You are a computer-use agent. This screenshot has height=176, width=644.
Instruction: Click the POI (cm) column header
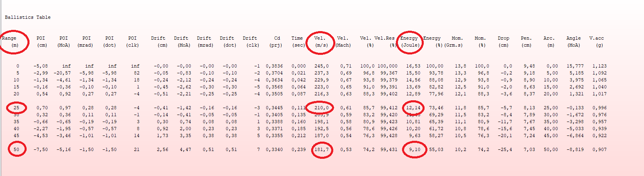point(41,41)
